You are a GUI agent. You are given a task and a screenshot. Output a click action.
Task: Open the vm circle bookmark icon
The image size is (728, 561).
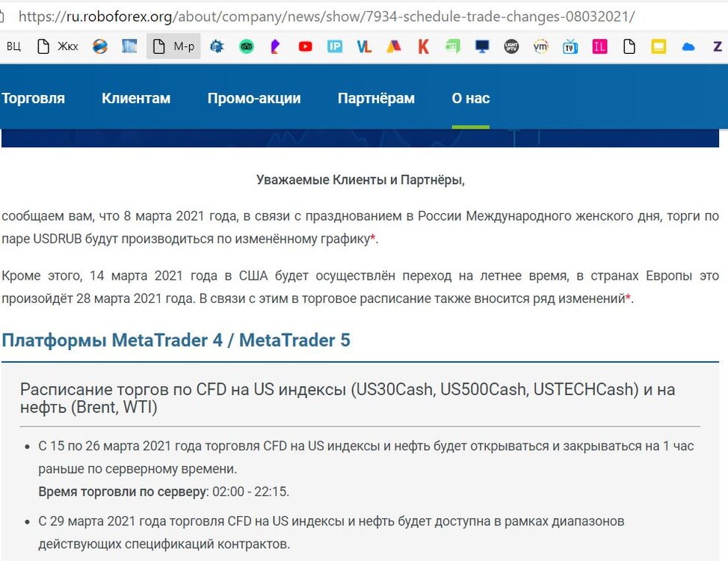tap(540, 46)
